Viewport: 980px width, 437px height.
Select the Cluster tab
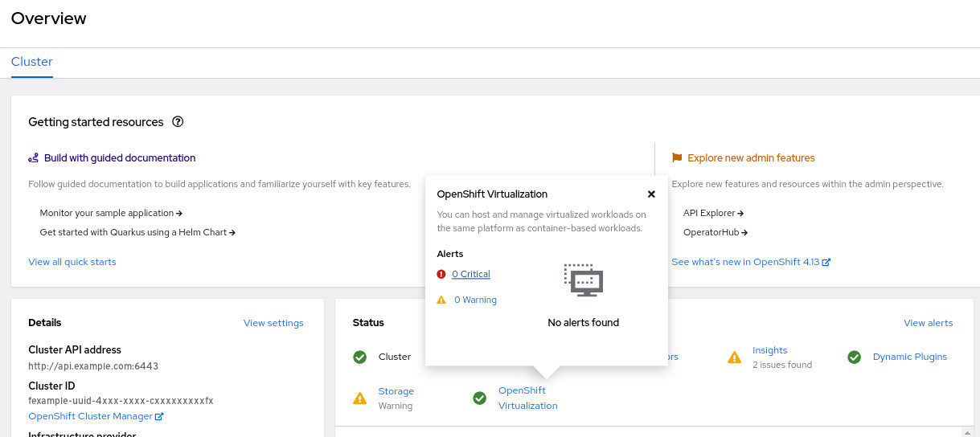click(x=32, y=62)
